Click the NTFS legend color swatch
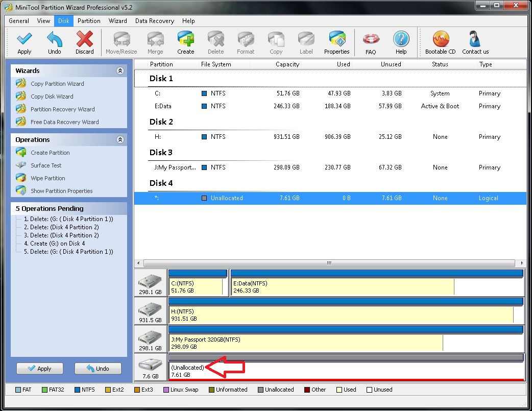 tap(77, 390)
